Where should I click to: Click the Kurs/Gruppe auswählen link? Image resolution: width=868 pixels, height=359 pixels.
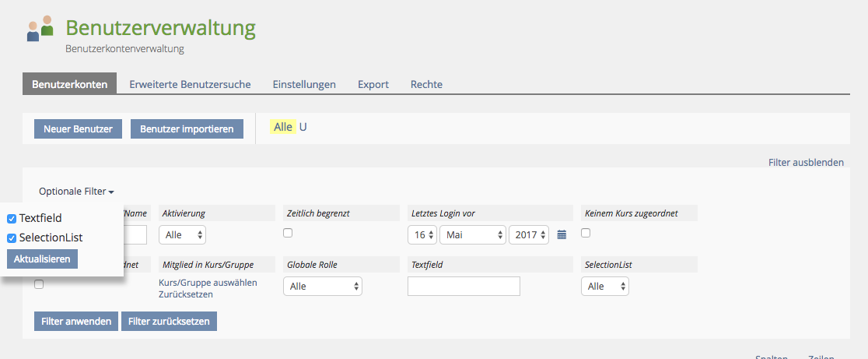[x=208, y=283]
